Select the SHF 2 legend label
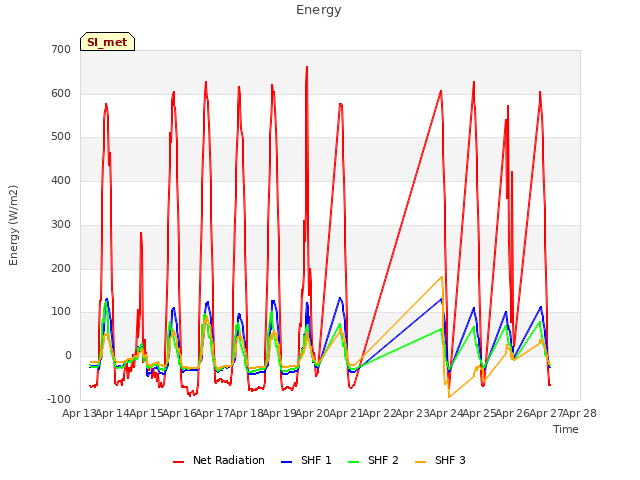 383,460
